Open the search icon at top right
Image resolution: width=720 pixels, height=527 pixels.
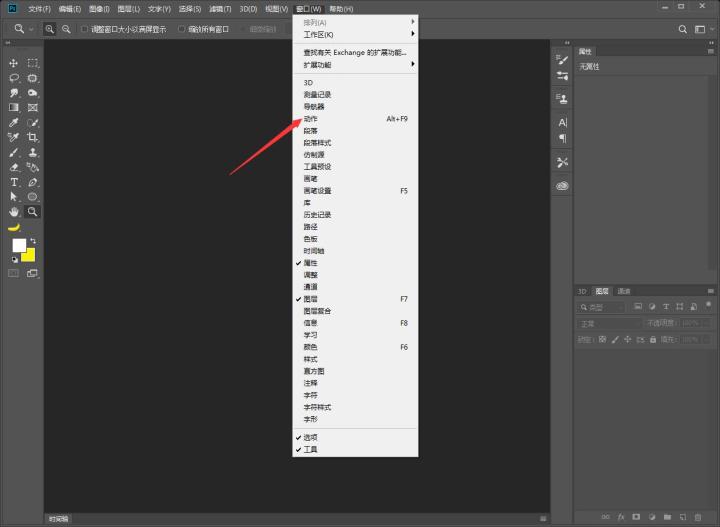pos(683,29)
